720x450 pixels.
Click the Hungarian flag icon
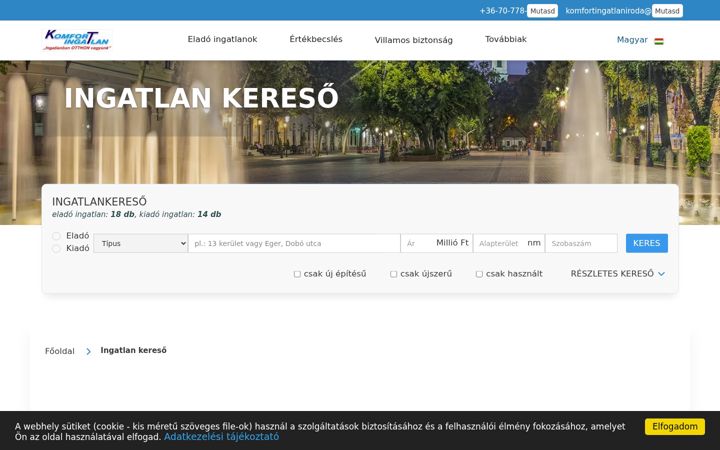(659, 41)
